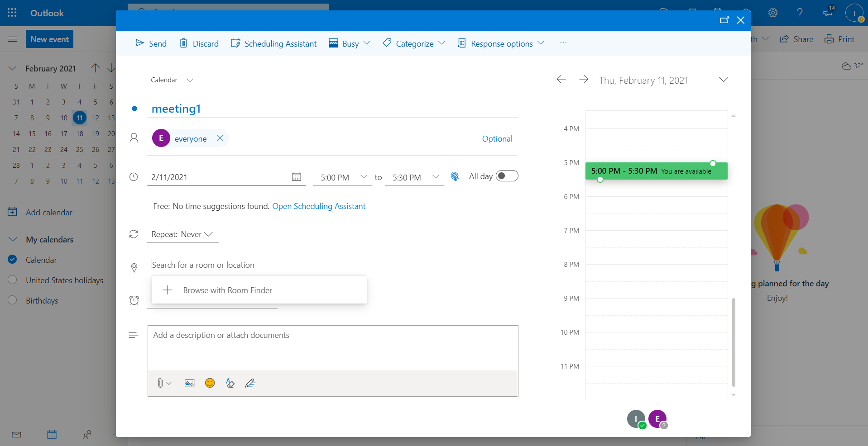Click the Open Scheduling Assistant link
This screenshot has height=446, width=868.
(x=319, y=206)
